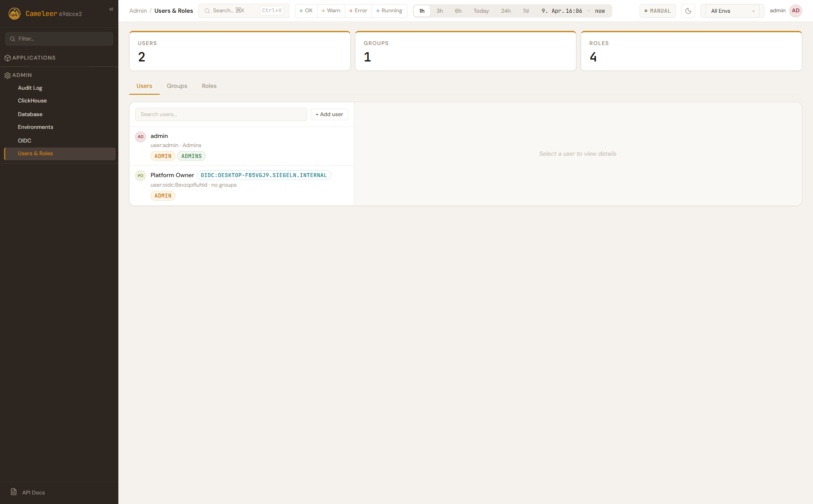The image size is (813, 504).
Task: Toggle the MANUAL refresh mode
Action: pyautogui.click(x=657, y=11)
